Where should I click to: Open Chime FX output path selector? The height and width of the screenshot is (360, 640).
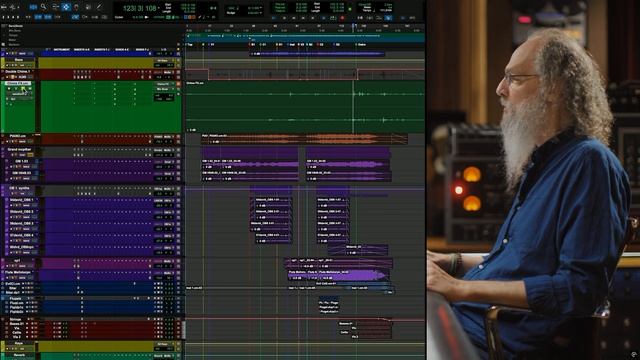coord(163,89)
